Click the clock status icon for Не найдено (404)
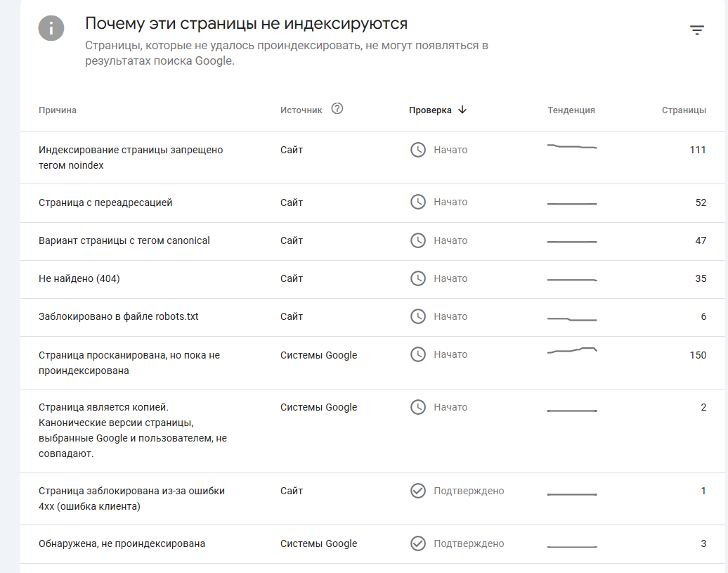The width and height of the screenshot is (728, 573). tap(418, 278)
